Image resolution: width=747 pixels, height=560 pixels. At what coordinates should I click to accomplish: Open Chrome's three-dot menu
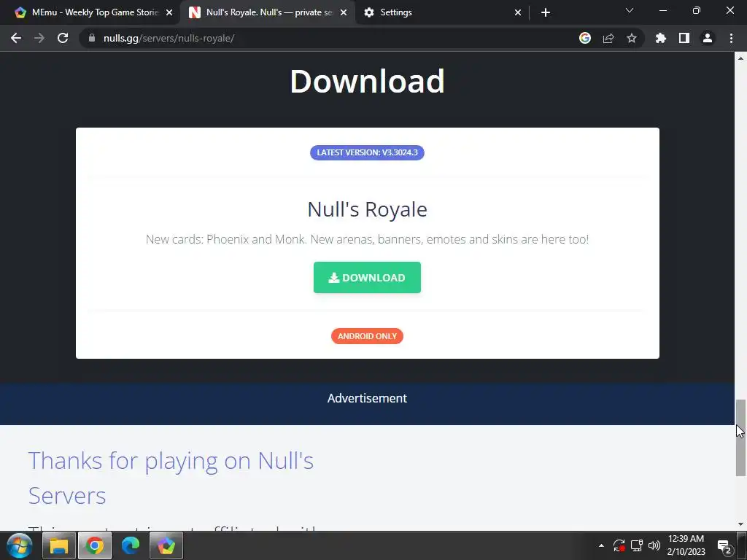(731, 38)
